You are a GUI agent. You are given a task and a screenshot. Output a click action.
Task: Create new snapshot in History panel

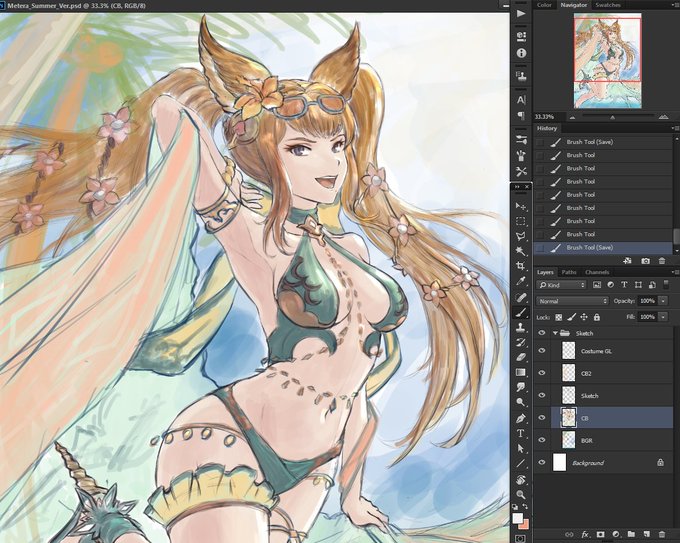pyautogui.click(x=645, y=261)
